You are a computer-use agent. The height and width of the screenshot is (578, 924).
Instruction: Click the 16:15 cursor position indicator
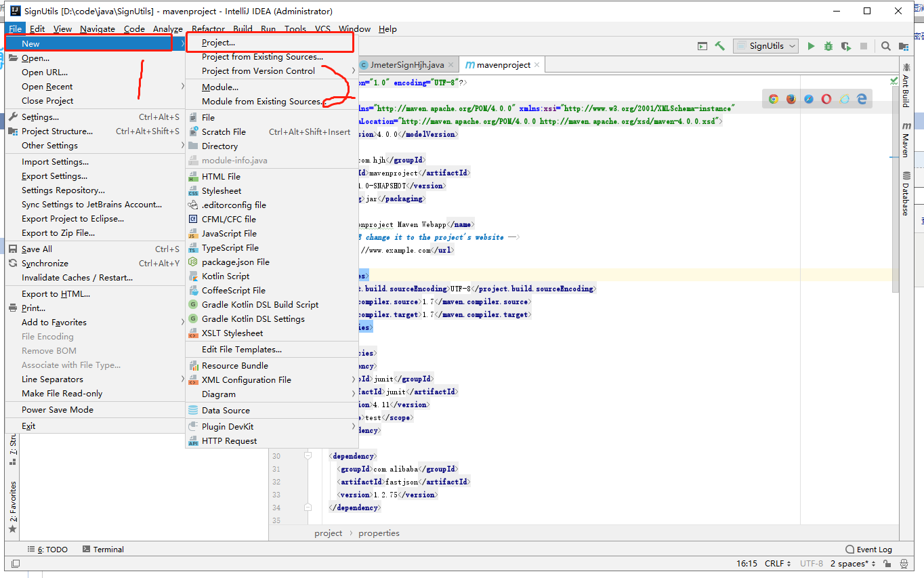pyautogui.click(x=747, y=564)
